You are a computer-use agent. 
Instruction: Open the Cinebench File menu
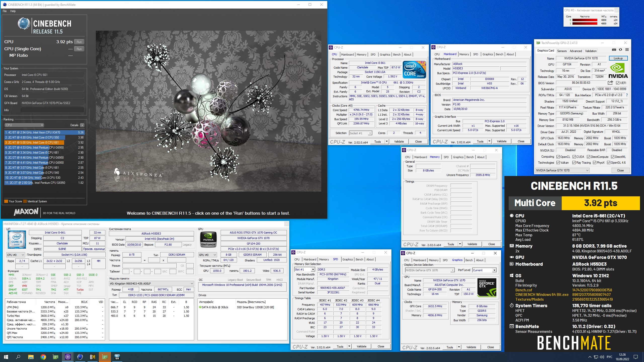(5, 11)
